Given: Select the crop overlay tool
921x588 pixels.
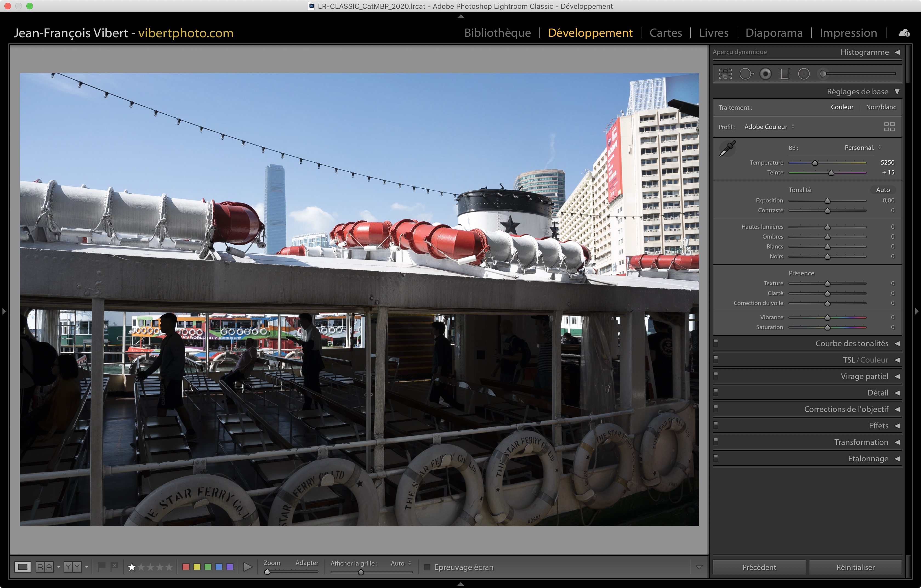Looking at the screenshot, I should (x=725, y=74).
